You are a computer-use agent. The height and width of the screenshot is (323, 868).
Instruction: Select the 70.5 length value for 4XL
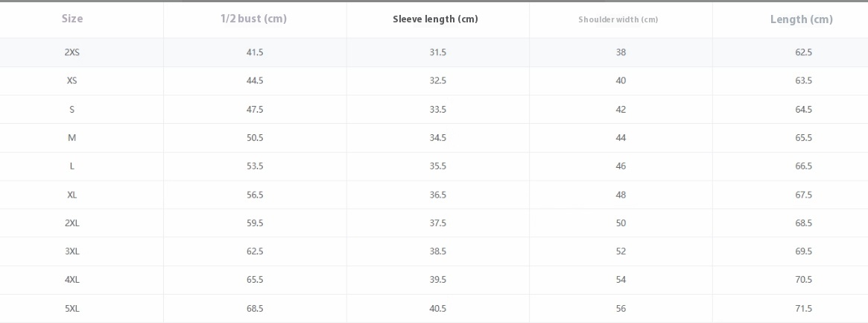pyautogui.click(x=803, y=280)
